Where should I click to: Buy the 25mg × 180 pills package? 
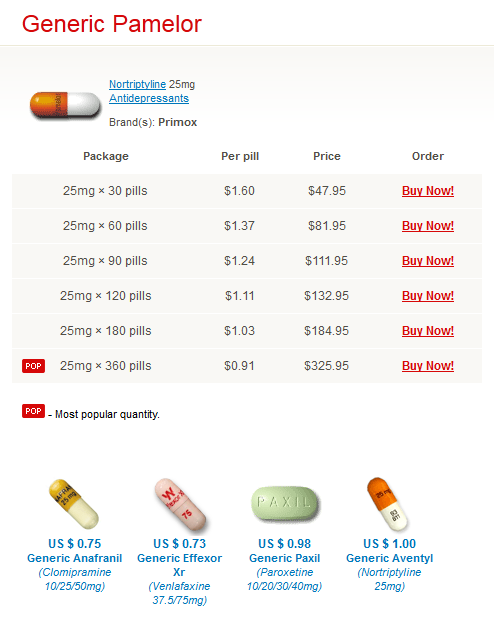(428, 331)
